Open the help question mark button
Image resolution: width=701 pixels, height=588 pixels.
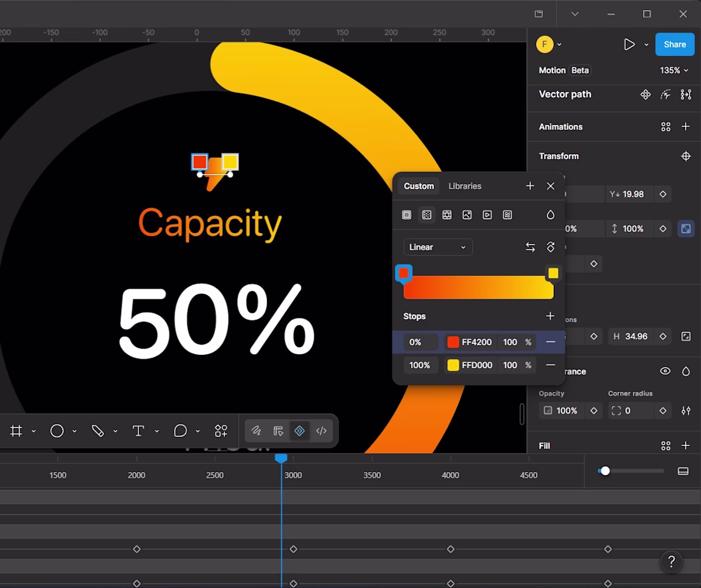point(671,561)
